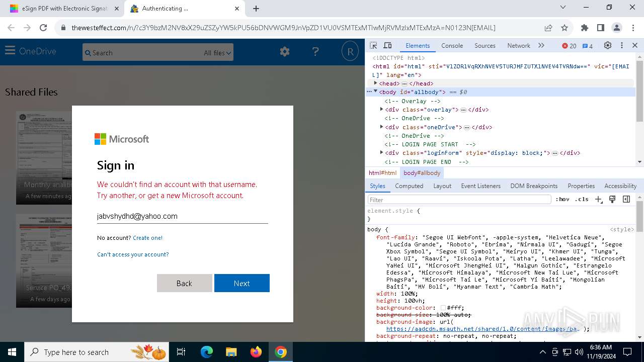Open the All files dropdown

(x=217, y=53)
